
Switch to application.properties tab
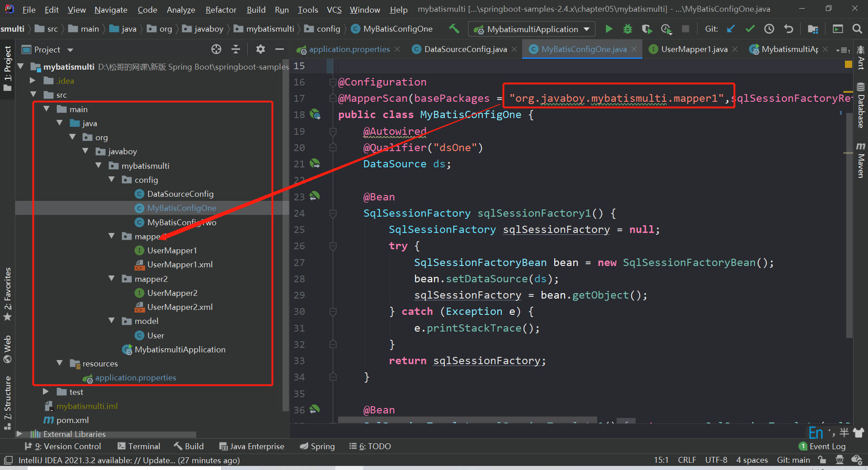pos(349,49)
